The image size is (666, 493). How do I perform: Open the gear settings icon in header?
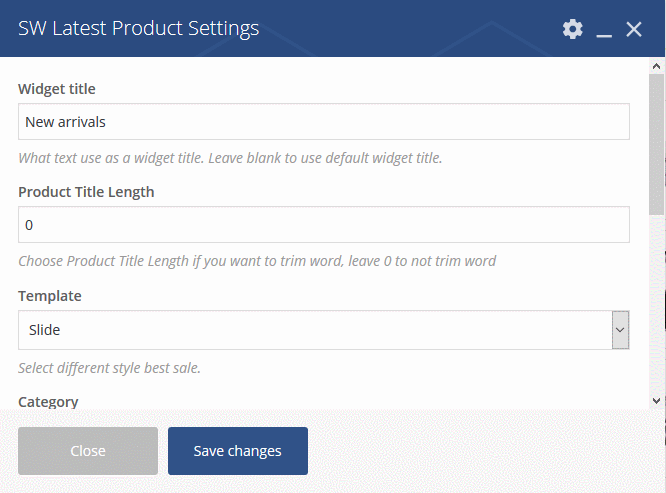[x=572, y=29]
